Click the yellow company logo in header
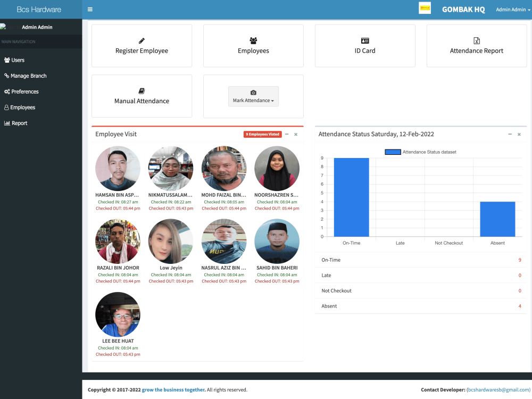The width and height of the screenshot is (532, 399). [425, 8]
